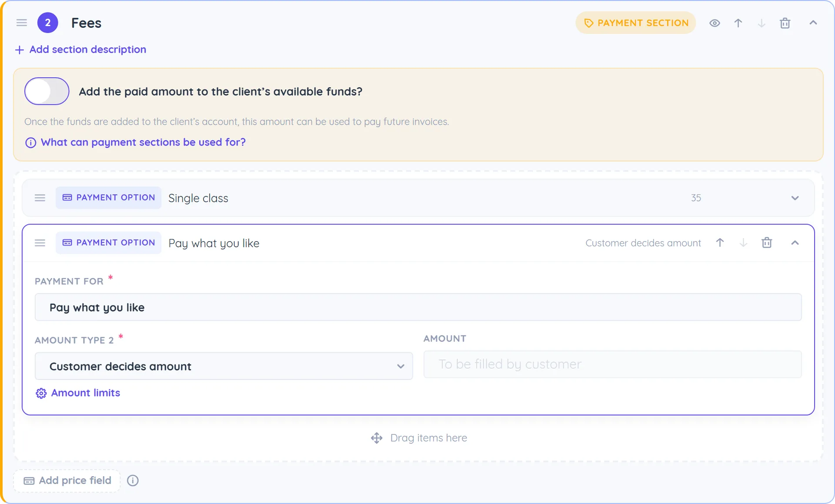835x504 pixels.
Task: Click the 'Customer decides amount' summary text
Action: (643, 243)
